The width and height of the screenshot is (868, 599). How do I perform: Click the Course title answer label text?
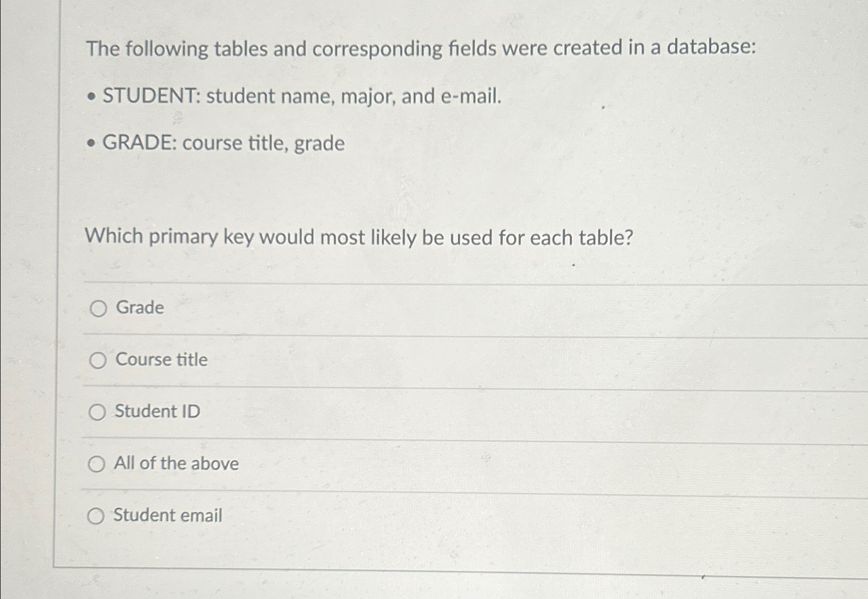click(x=161, y=360)
